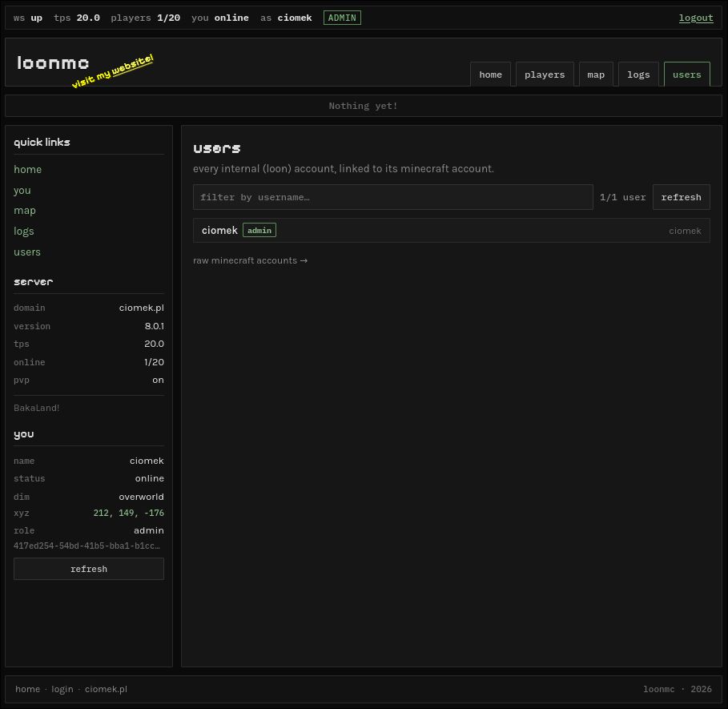Open home under quick links
The width and height of the screenshot is (728, 709).
point(28,170)
